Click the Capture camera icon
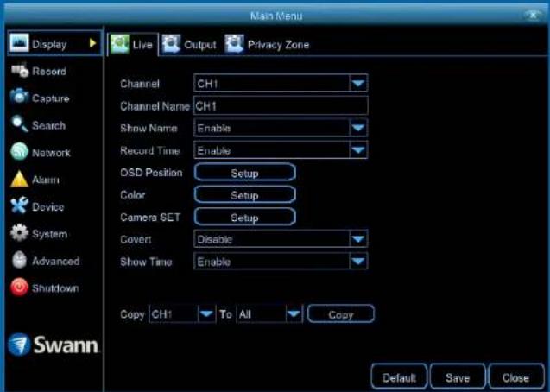Image resolution: width=550 pixels, height=392 pixels. coord(19,97)
